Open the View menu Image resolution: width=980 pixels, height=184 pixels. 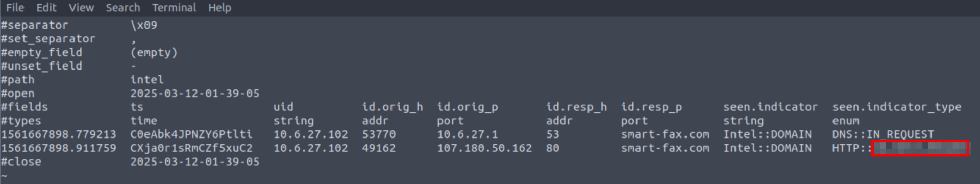82,8
